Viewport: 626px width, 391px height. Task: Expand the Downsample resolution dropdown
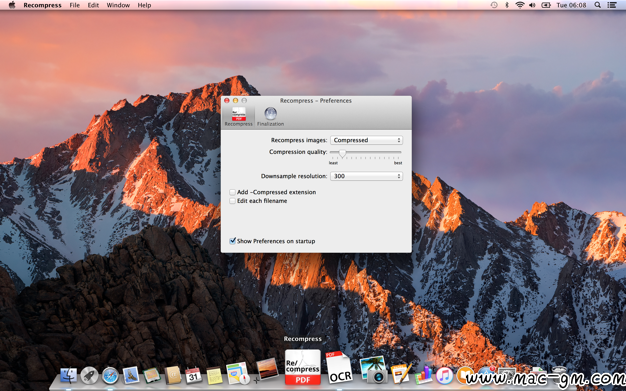(366, 176)
